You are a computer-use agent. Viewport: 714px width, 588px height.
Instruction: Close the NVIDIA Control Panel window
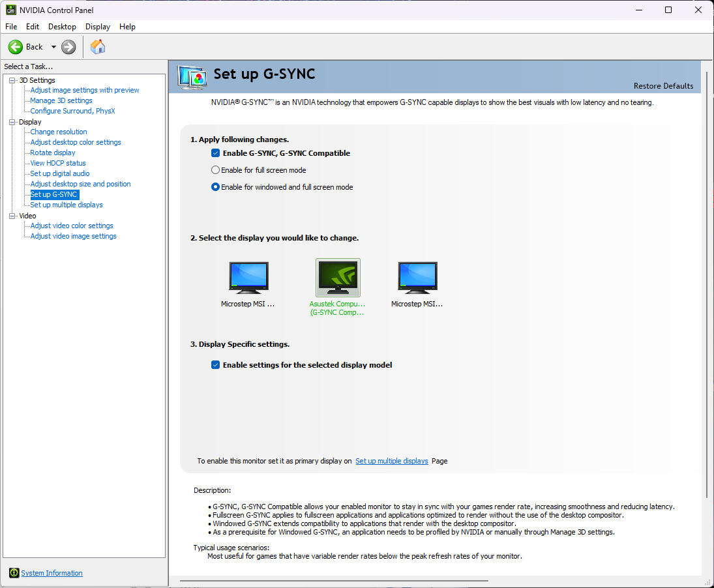tap(698, 10)
